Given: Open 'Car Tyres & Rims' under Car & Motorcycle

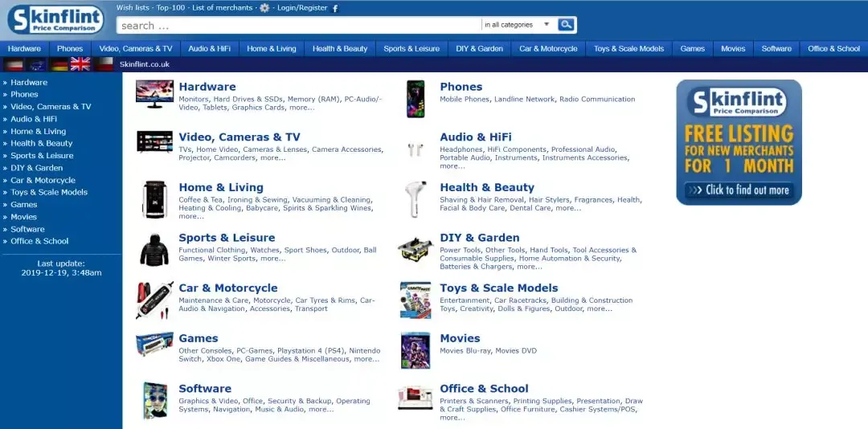Looking at the screenshot, I should click(x=325, y=300).
